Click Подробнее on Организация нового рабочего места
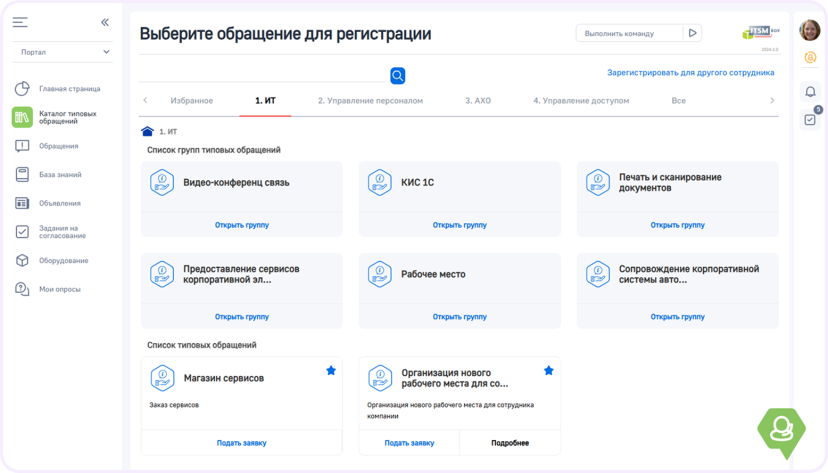This screenshot has width=828, height=473. [510, 443]
